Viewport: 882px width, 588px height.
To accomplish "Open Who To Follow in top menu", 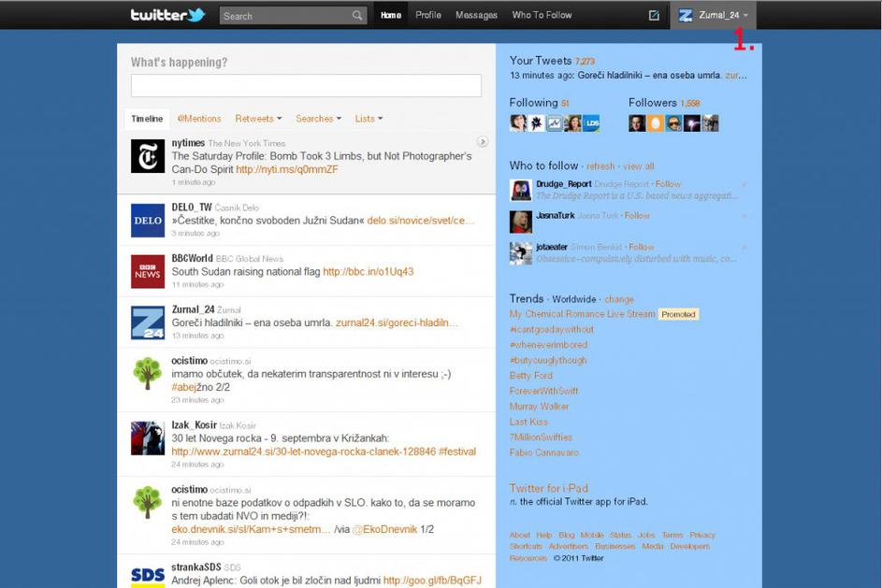I will pyautogui.click(x=542, y=15).
